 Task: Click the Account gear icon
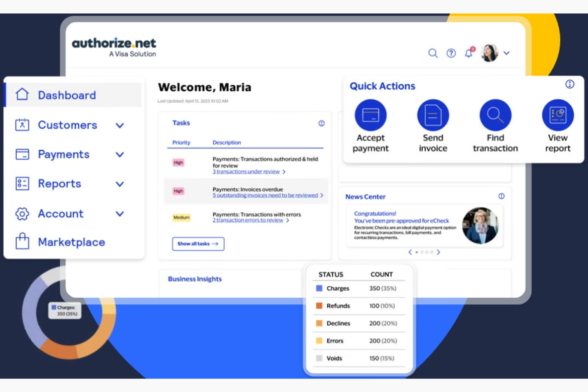[x=22, y=214]
